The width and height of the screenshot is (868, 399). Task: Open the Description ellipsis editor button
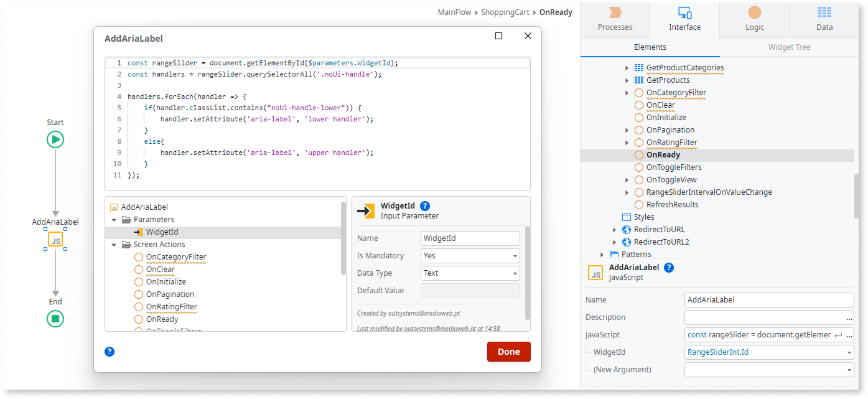pyautogui.click(x=849, y=317)
